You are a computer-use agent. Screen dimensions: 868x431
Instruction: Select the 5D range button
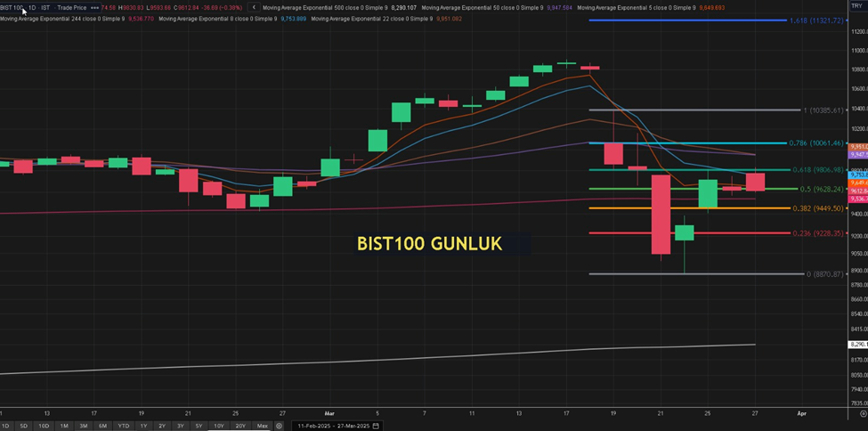23,426
